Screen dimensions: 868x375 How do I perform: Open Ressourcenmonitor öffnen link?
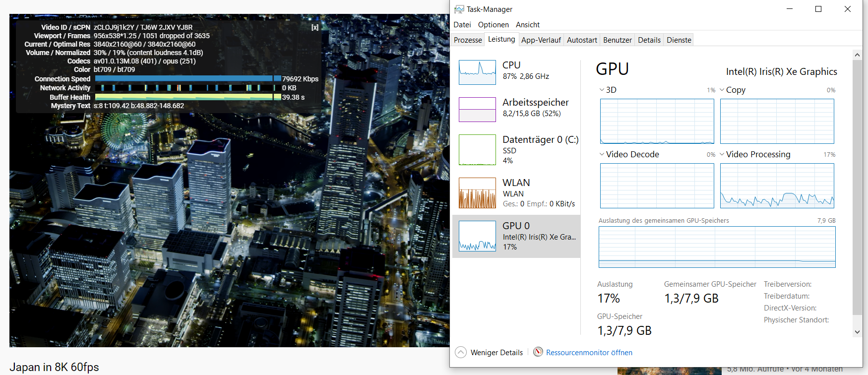click(x=589, y=353)
